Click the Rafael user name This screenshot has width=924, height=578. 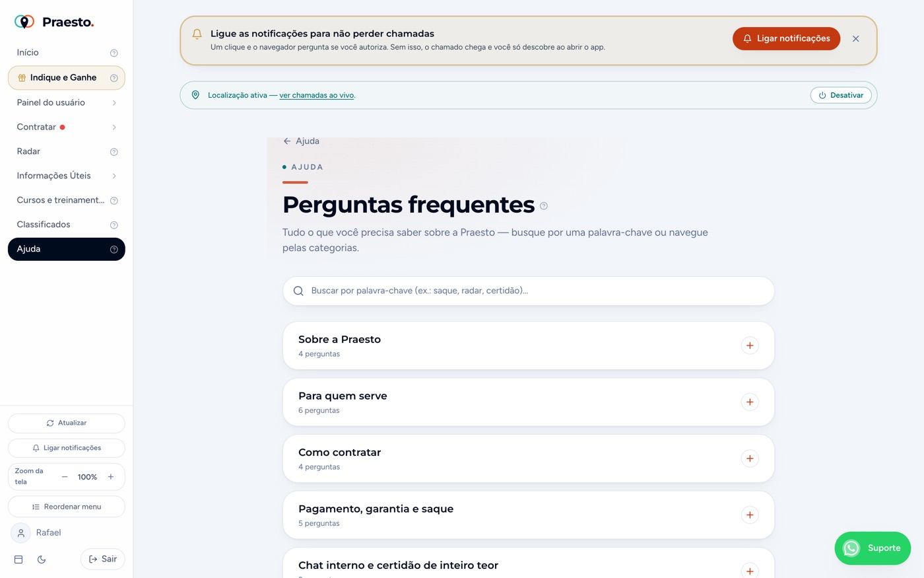[48, 533]
